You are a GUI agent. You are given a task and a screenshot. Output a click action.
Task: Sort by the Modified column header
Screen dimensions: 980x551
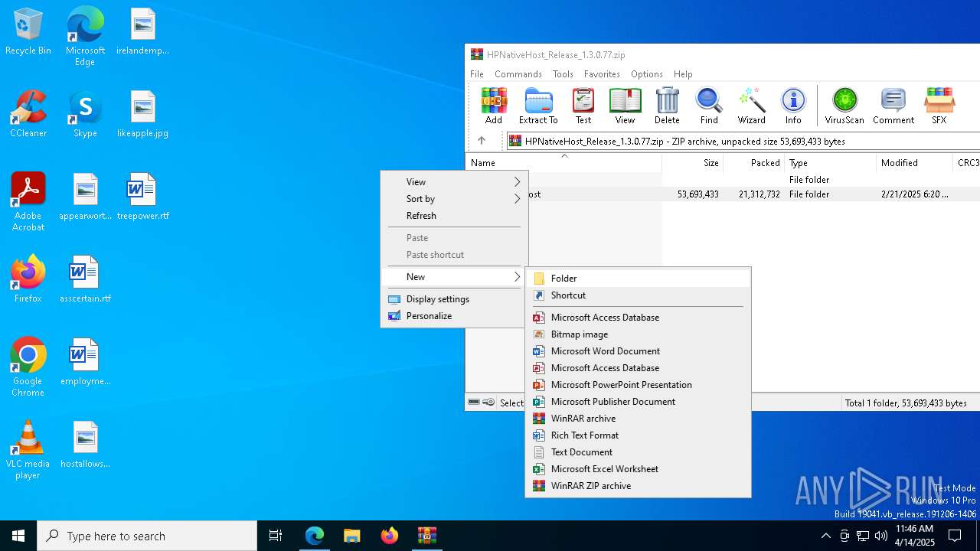[914, 162]
